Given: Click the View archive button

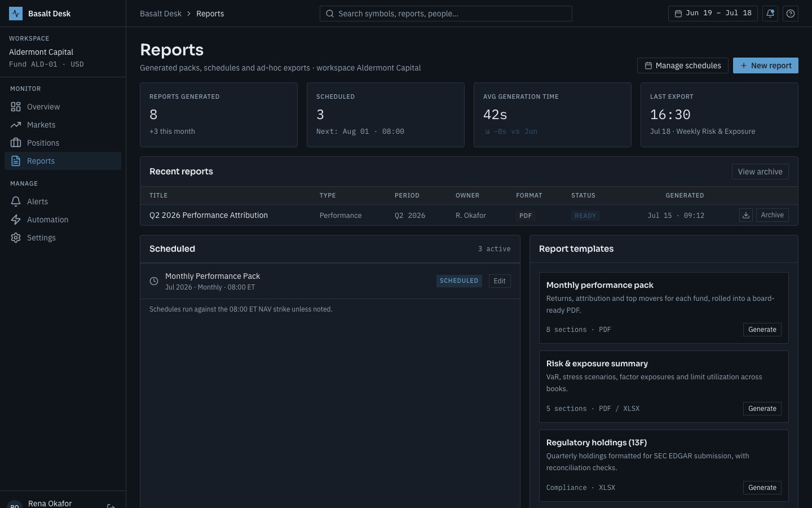Looking at the screenshot, I should pyautogui.click(x=760, y=172).
